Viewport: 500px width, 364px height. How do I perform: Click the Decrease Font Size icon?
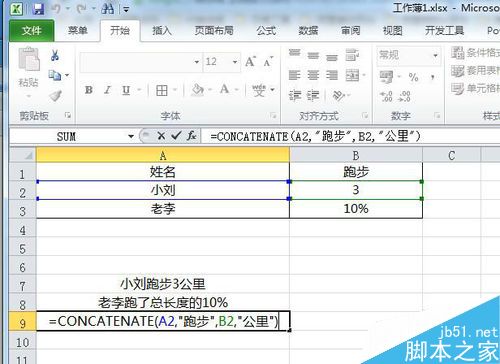[268, 62]
